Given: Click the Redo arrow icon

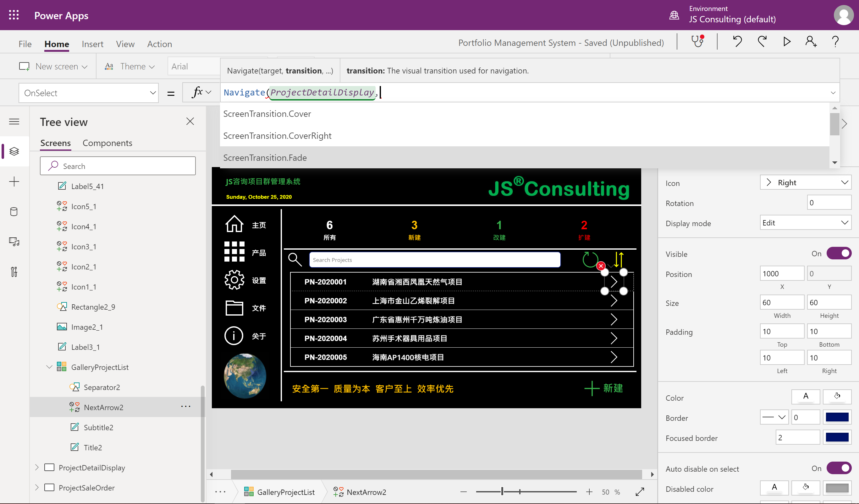Looking at the screenshot, I should coord(762,41).
